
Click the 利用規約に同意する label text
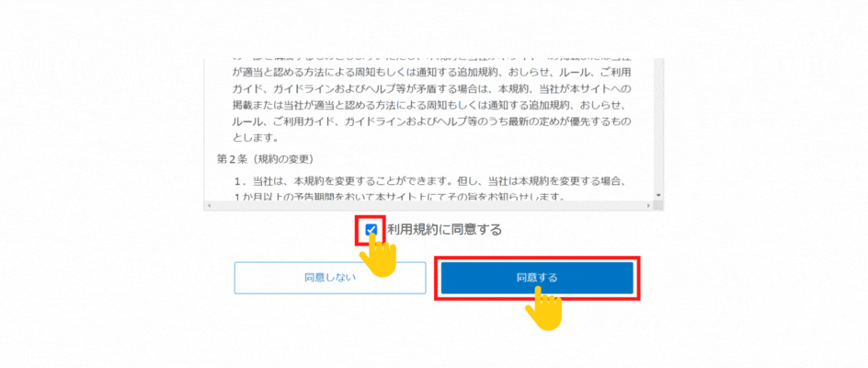(444, 229)
